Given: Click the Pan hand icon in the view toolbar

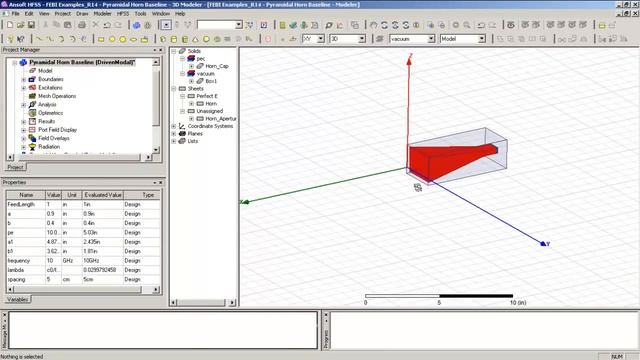Looking at the screenshot, I should [x=373, y=25].
